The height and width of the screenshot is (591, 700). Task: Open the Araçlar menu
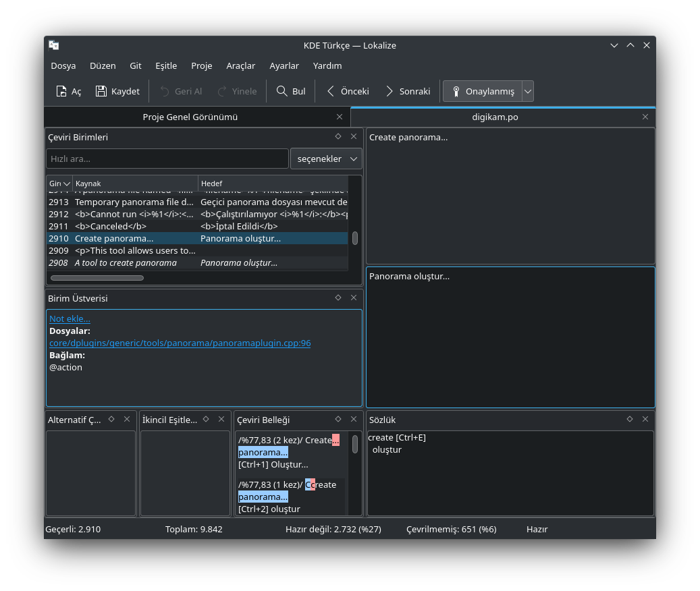click(240, 65)
